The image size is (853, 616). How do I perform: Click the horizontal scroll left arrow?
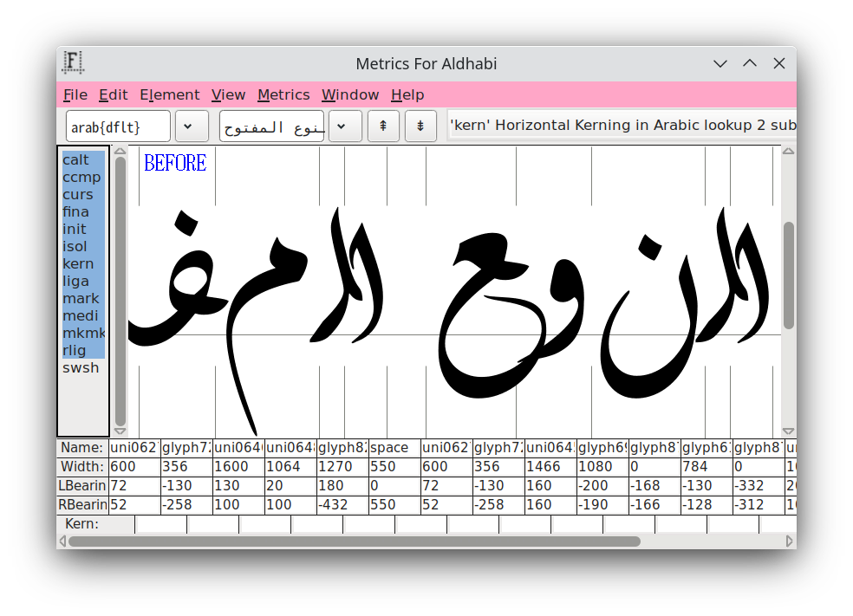[62, 541]
